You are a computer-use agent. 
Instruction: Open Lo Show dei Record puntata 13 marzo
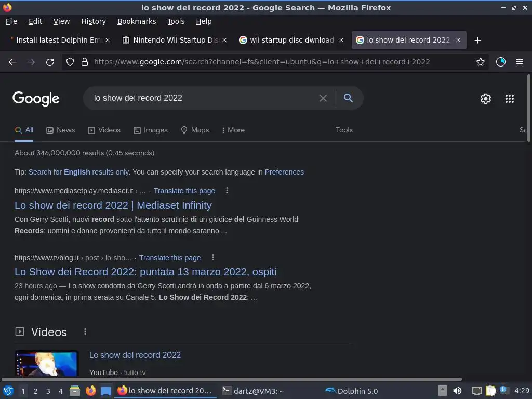(145, 272)
